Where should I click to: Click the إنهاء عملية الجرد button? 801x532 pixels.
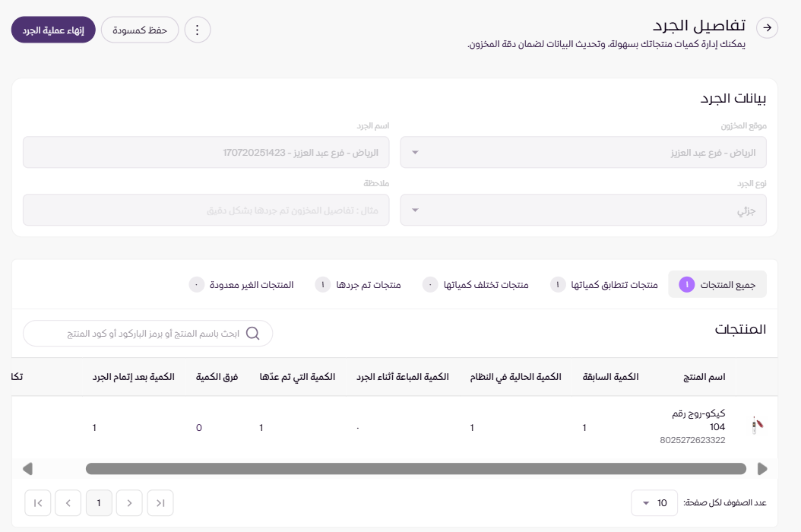point(53,30)
